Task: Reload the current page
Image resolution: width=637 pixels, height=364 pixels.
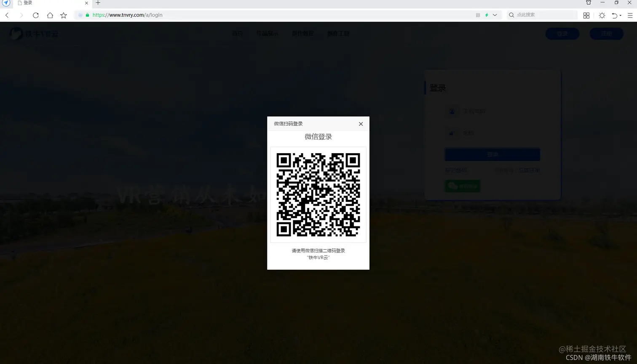Action: tap(35, 15)
